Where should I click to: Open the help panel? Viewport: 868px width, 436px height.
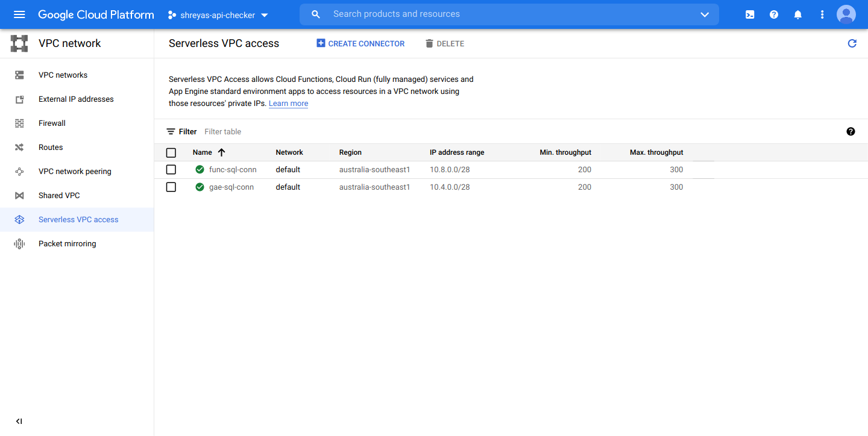coord(773,14)
